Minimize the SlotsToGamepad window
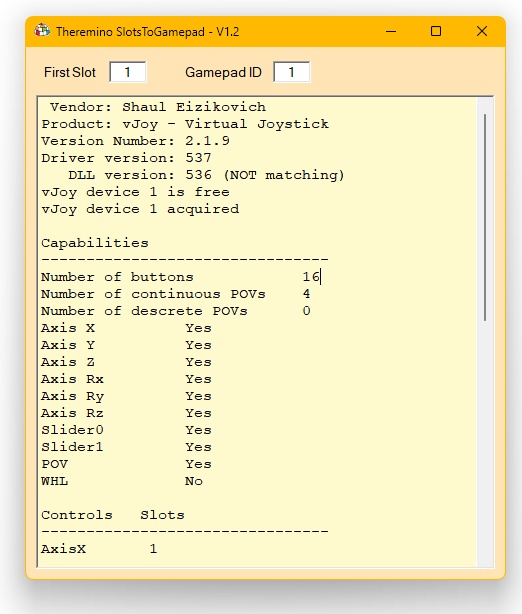The width and height of the screenshot is (522, 614). 391,31
